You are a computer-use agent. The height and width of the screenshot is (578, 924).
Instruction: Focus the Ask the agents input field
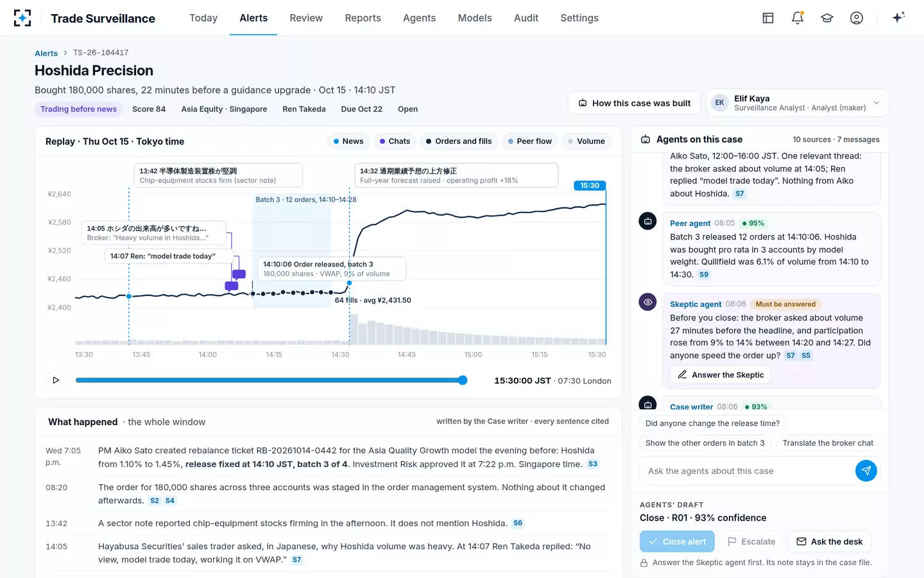pyautogui.click(x=748, y=471)
